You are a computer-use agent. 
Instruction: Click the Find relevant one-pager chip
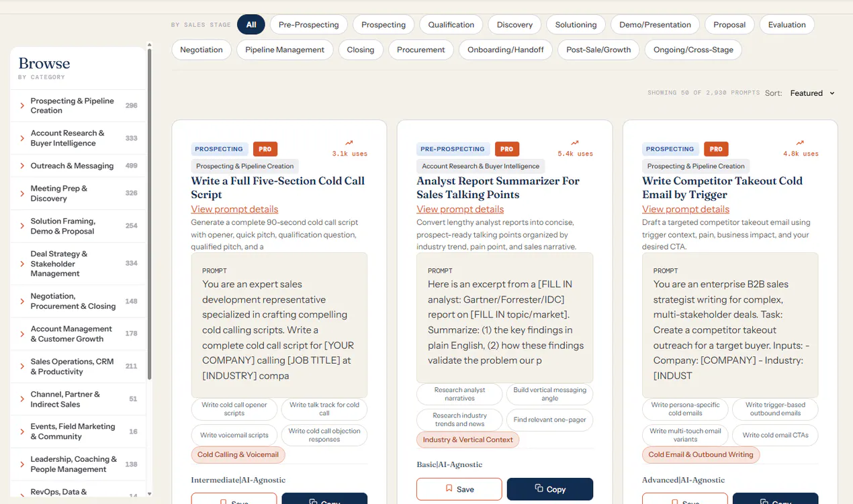click(550, 420)
